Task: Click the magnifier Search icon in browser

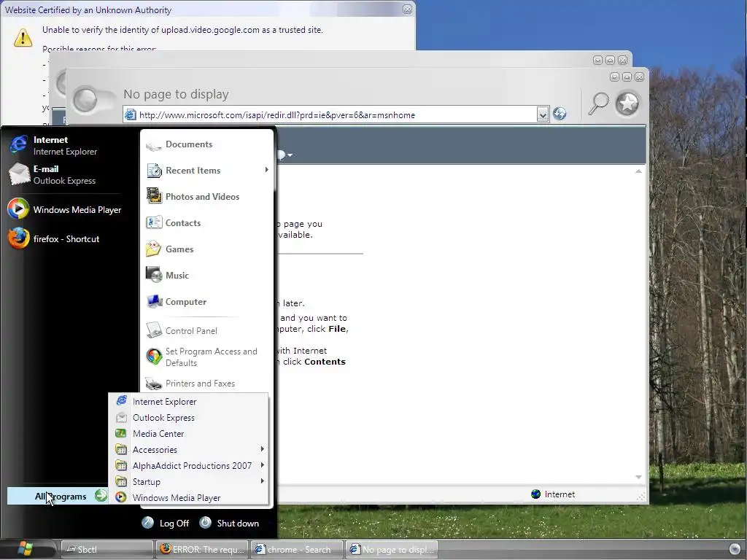Action: (x=598, y=104)
